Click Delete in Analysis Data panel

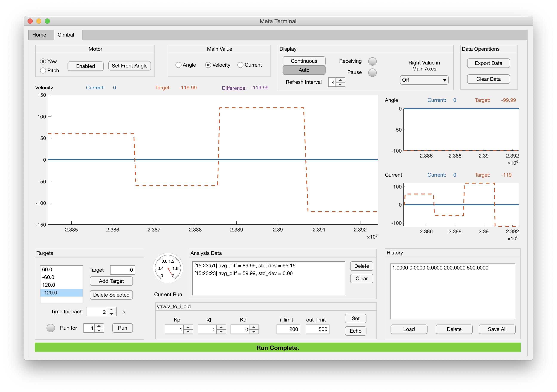coord(362,266)
